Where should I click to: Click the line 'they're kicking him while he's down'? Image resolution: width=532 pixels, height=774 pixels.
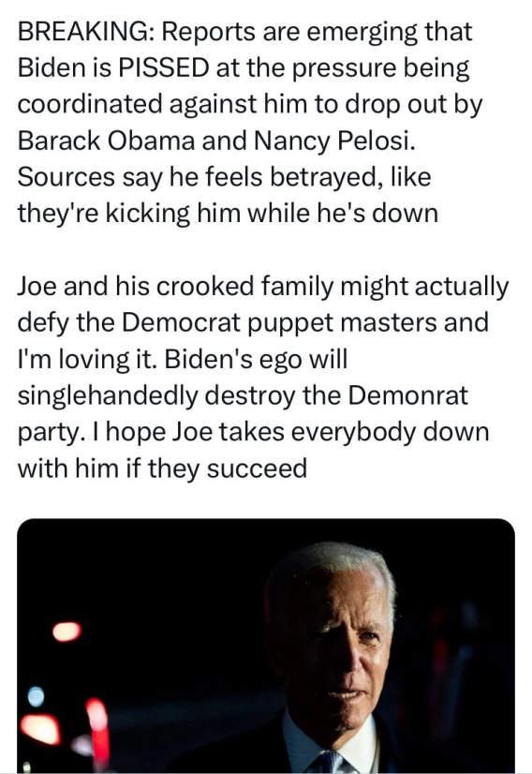tap(228, 215)
